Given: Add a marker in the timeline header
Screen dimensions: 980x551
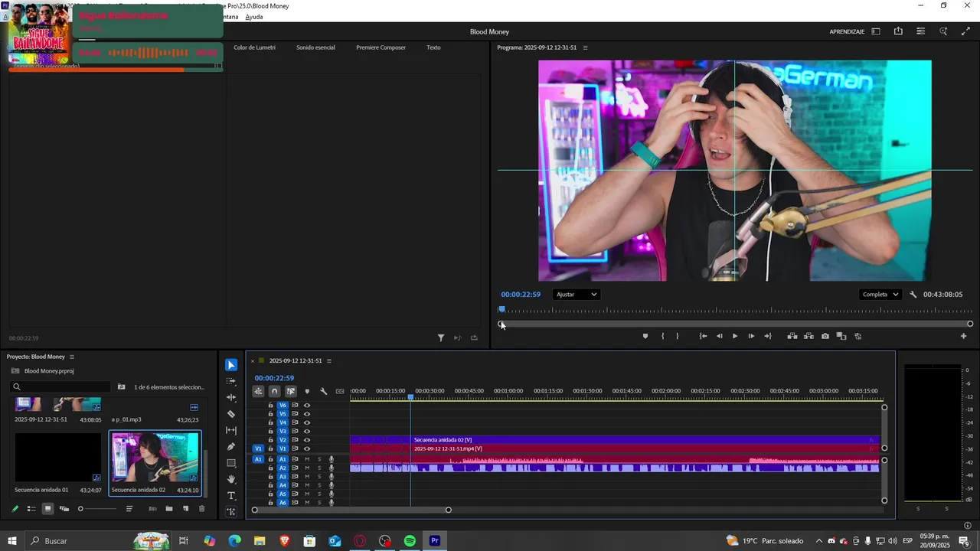Looking at the screenshot, I should (x=307, y=391).
